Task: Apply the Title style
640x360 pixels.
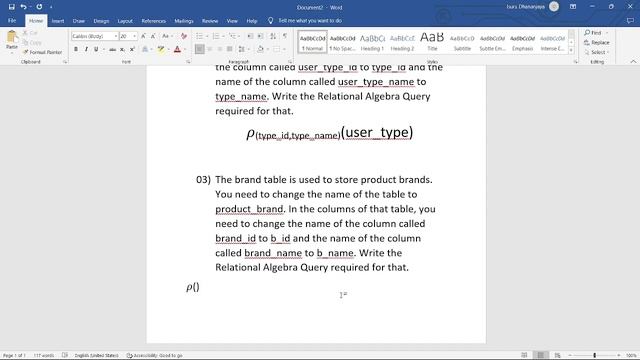Action: (432, 42)
